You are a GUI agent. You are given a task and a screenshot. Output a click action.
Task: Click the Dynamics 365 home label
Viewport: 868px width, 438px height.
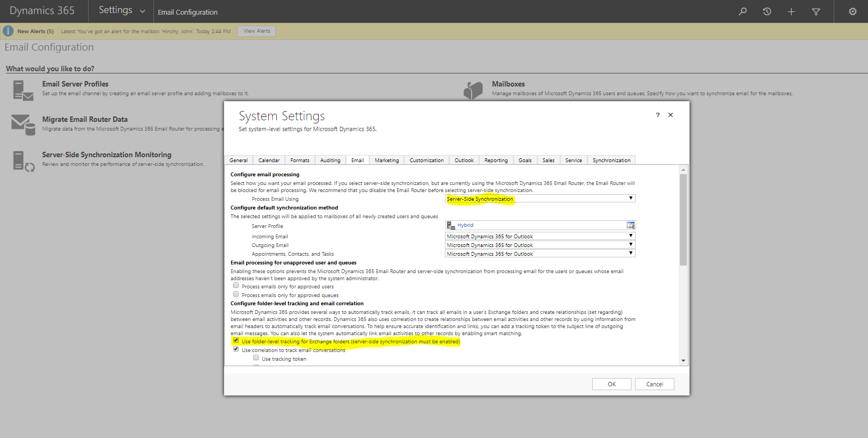tap(42, 11)
